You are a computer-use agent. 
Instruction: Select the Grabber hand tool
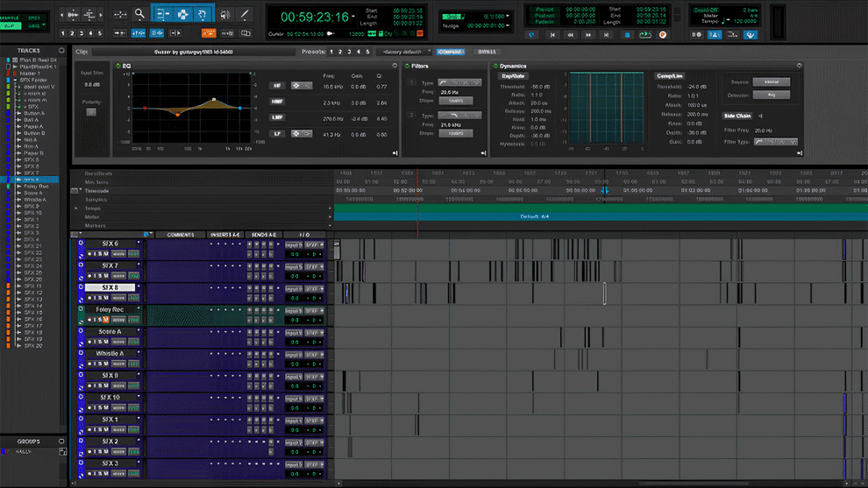[203, 14]
